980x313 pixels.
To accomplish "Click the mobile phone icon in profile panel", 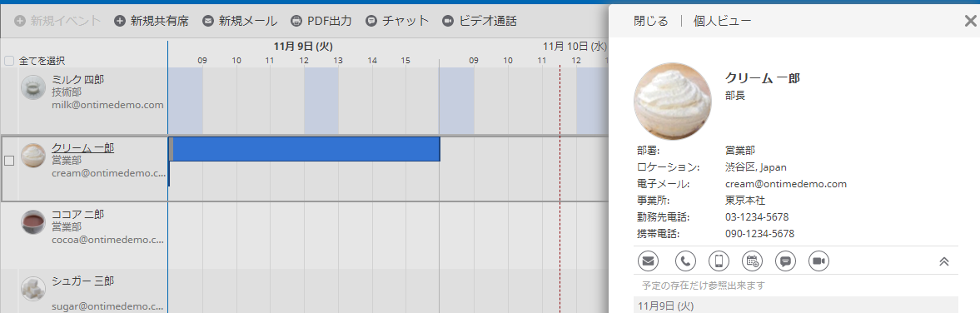I will 719,261.
